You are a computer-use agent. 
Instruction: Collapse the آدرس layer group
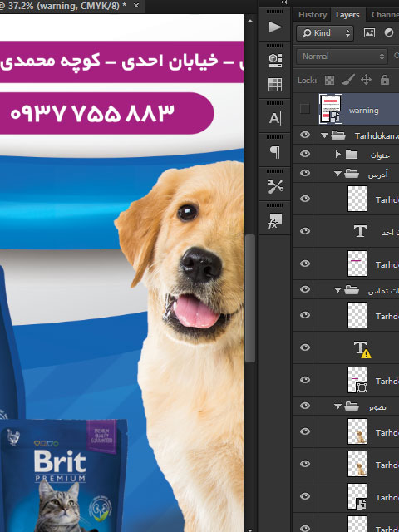(337, 174)
